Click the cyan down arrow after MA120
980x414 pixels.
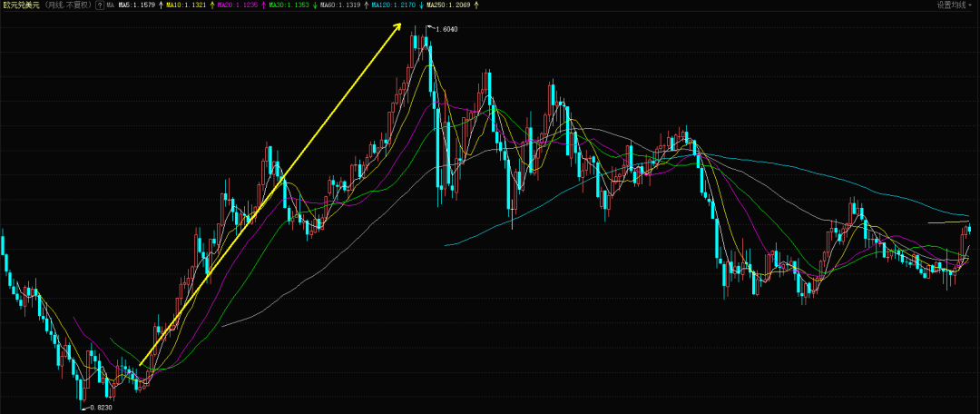(421, 5)
